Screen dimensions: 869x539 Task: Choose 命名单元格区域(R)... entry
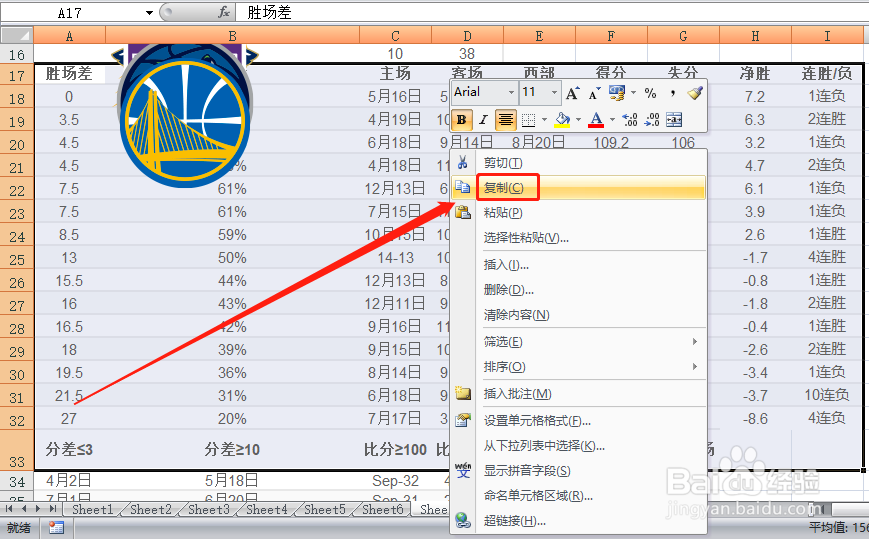[578, 496]
